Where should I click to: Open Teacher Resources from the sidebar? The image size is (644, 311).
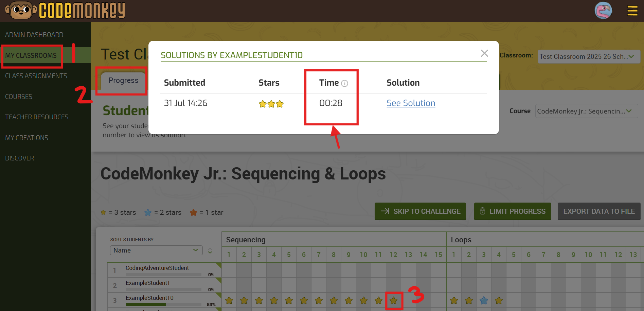pos(37,117)
